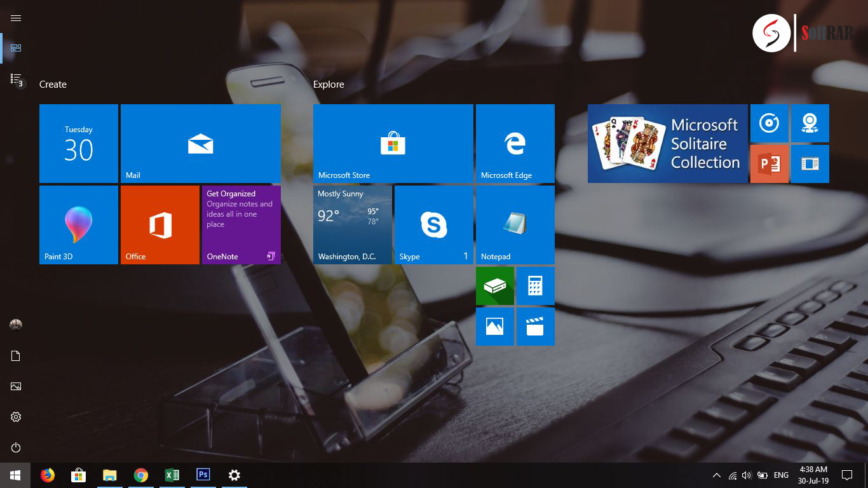Show hidden system tray icons
This screenshot has width=868, height=488.
coord(717,475)
